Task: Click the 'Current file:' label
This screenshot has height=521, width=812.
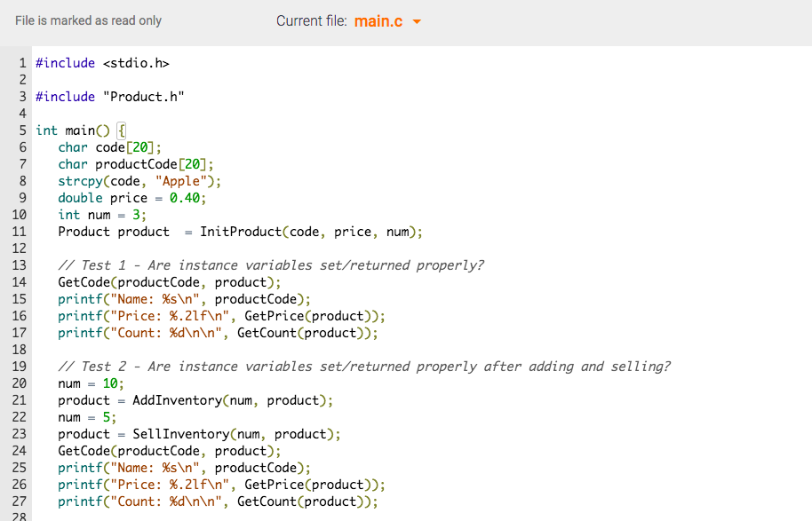Action: [x=311, y=20]
